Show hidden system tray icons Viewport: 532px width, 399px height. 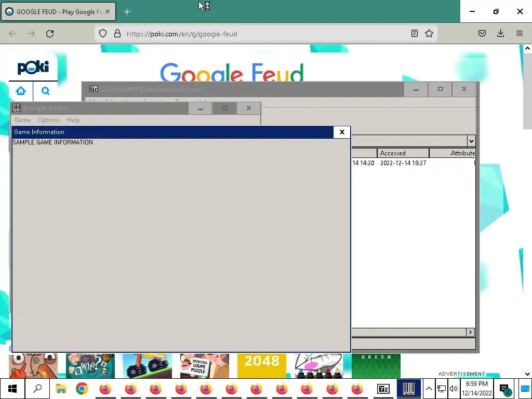point(429,389)
